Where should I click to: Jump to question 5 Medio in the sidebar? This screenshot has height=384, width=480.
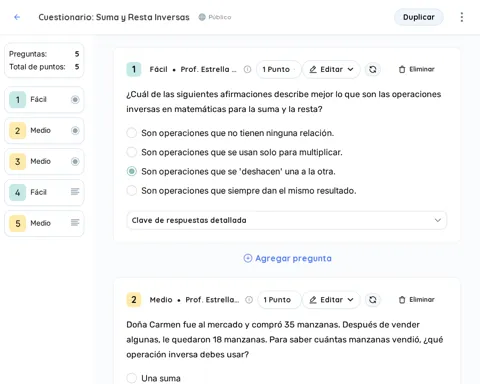click(44, 223)
